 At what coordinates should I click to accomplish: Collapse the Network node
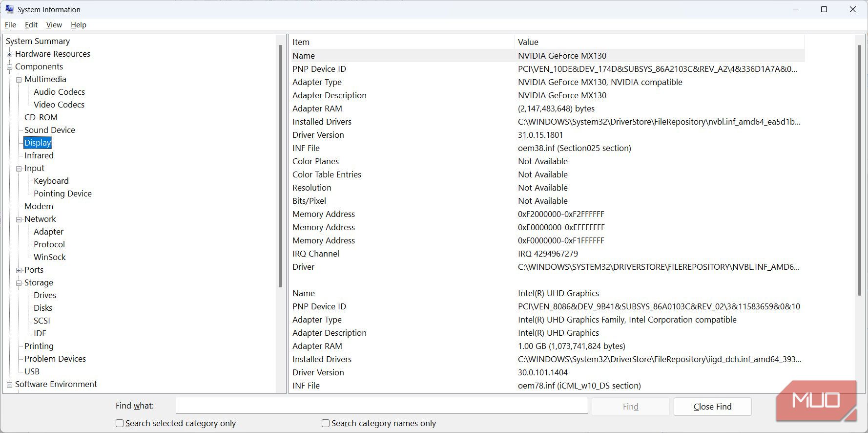pyautogui.click(x=19, y=219)
